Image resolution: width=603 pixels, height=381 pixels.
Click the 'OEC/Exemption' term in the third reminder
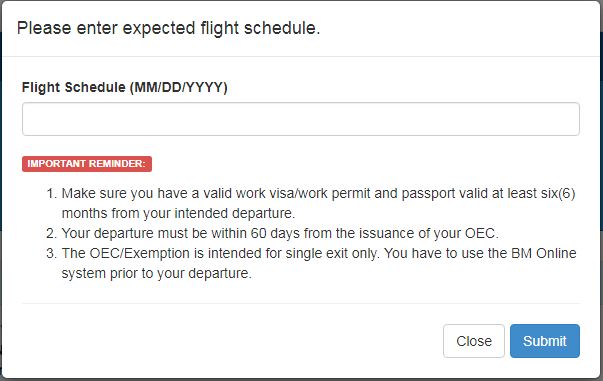pos(140,253)
